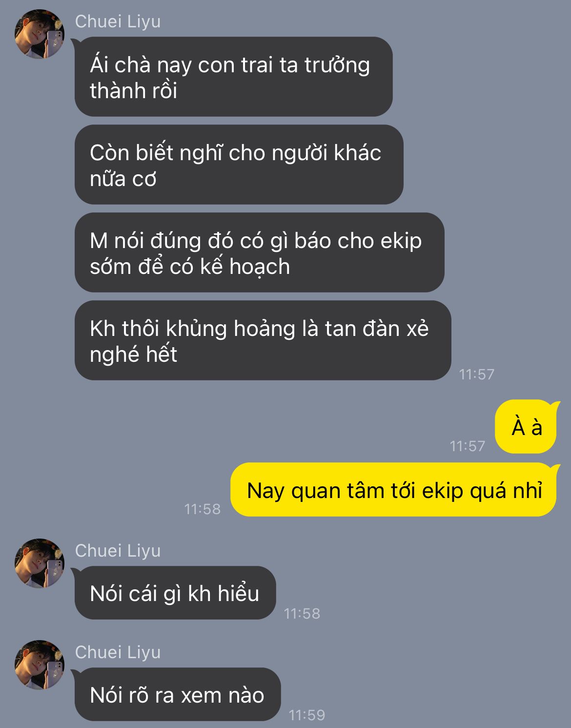Select the 'M nói đúng đó' message bubble
The width and height of the screenshot is (571, 728).
point(259,252)
